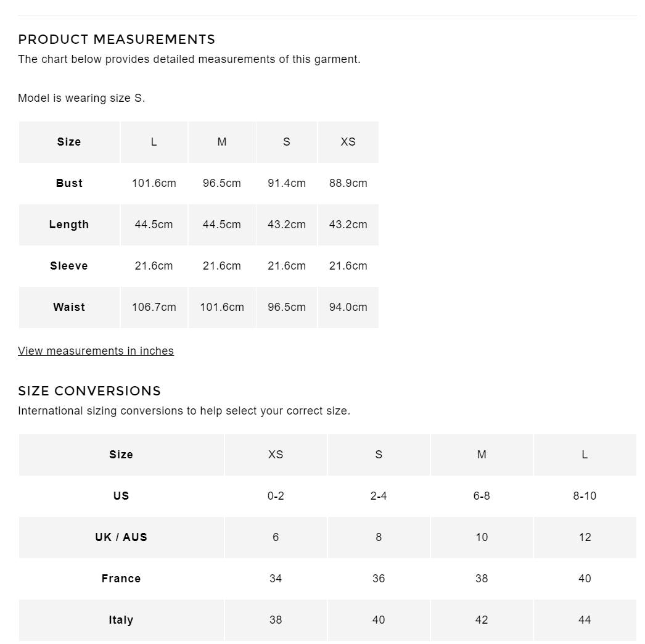Click the Sleeve row label
This screenshot has width=645, height=644.
point(69,266)
